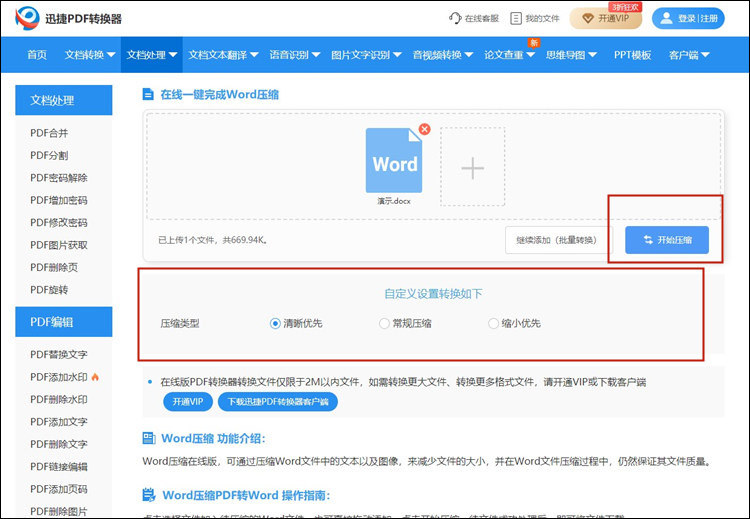Go to 首页 in the navigation bar
Image resolution: width=750 pixels, height=519 pixels.
click(x=37, y=55)
